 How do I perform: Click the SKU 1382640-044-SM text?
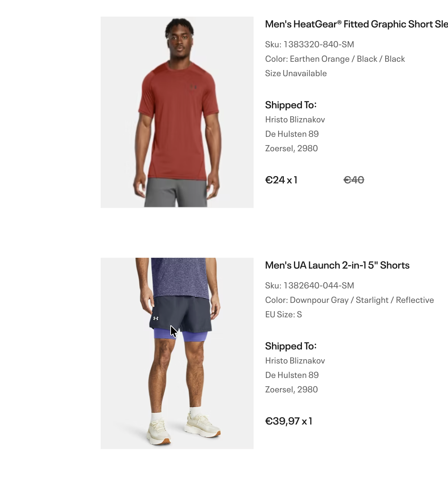[x=309, y=286]
